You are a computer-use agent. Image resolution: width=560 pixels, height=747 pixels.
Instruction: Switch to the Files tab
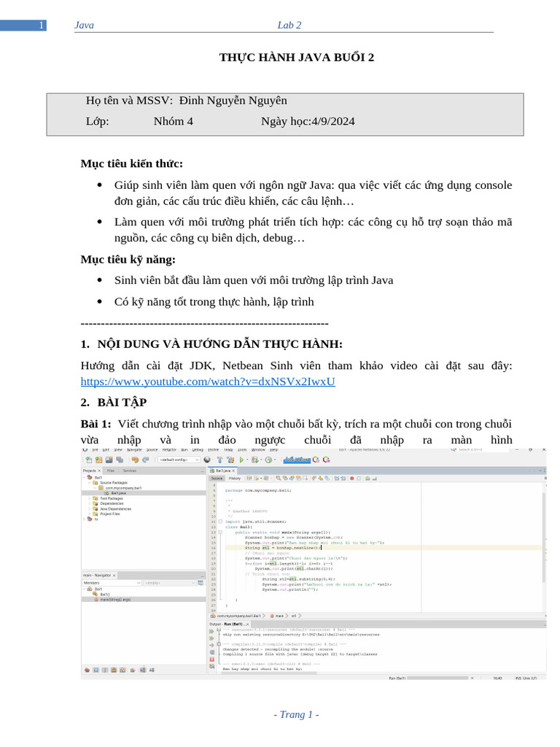pos(111,471)
